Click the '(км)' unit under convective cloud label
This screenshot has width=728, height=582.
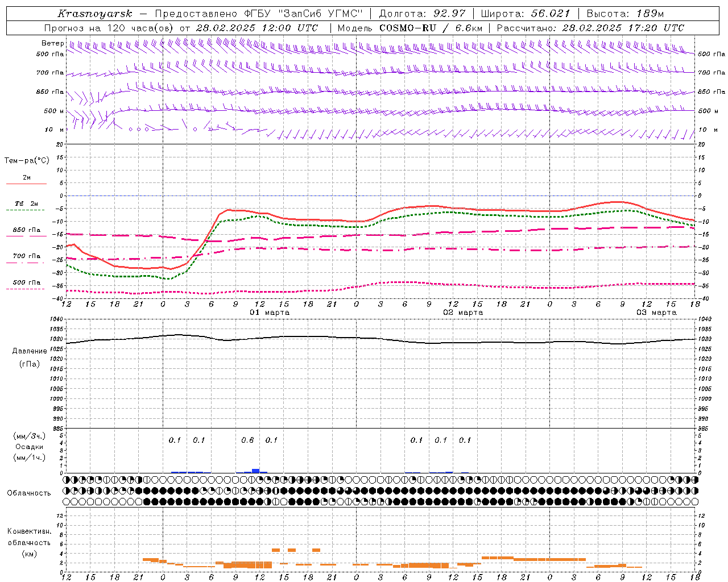click(29, 554)
